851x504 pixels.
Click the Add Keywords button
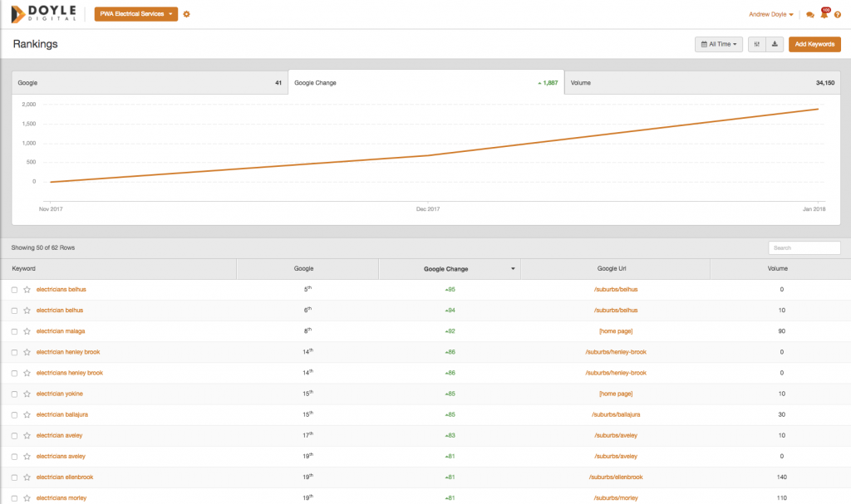click(x=814, y=44)
